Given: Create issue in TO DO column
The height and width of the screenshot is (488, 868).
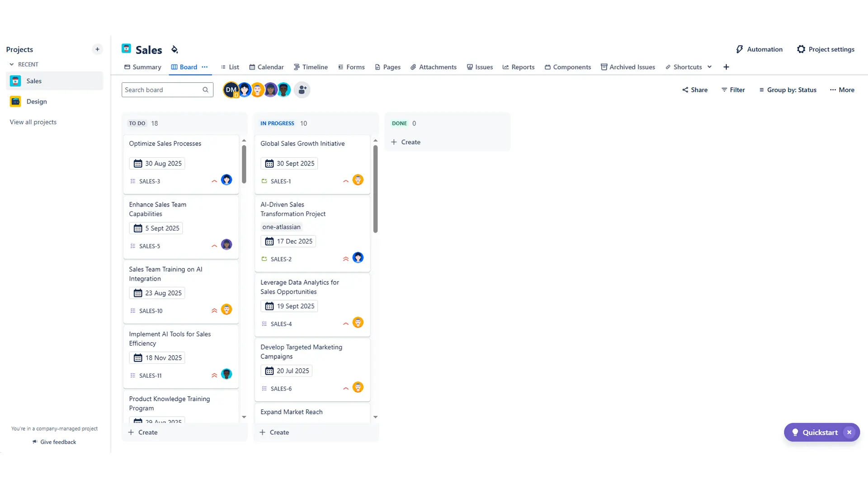Looking at the screenshot, I should (x=143, y=432).
